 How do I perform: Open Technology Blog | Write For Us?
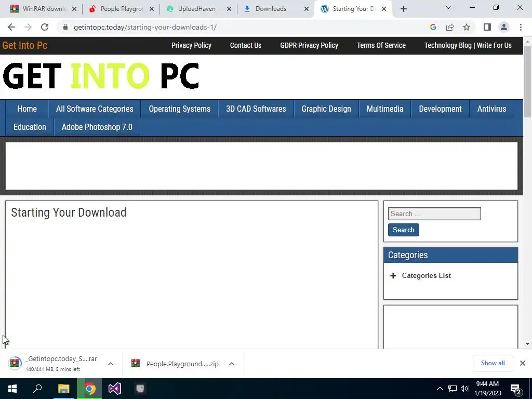pos(468,46)
